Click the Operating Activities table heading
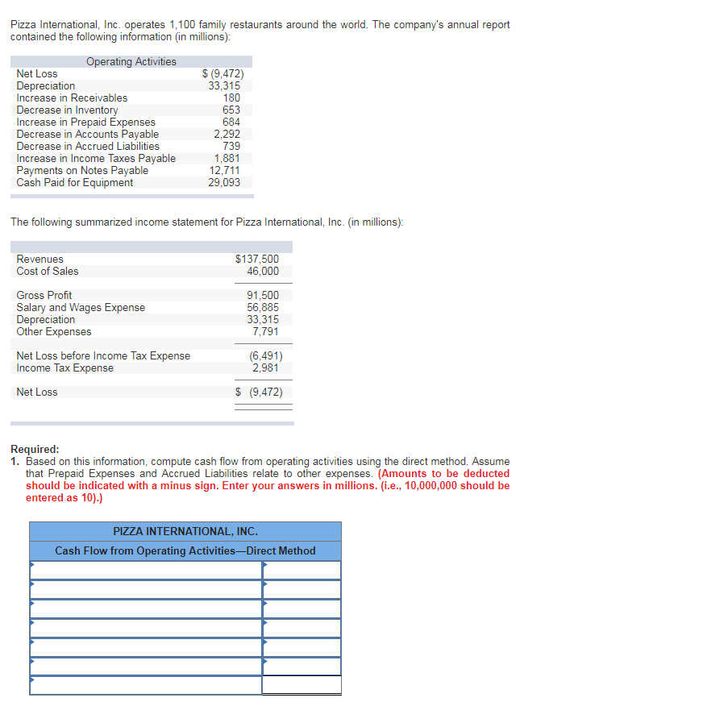 pos(131,62)
